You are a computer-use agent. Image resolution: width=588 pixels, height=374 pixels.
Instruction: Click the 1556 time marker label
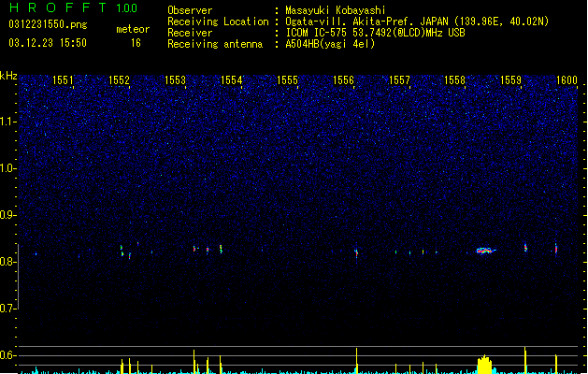click(x=343, y=80)
